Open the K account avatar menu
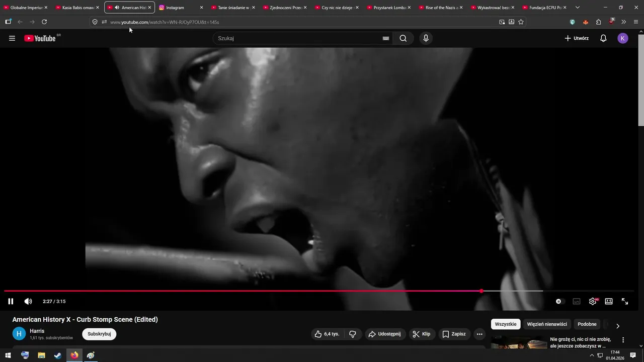The image size is (644, 362). (x=623, y=38)
